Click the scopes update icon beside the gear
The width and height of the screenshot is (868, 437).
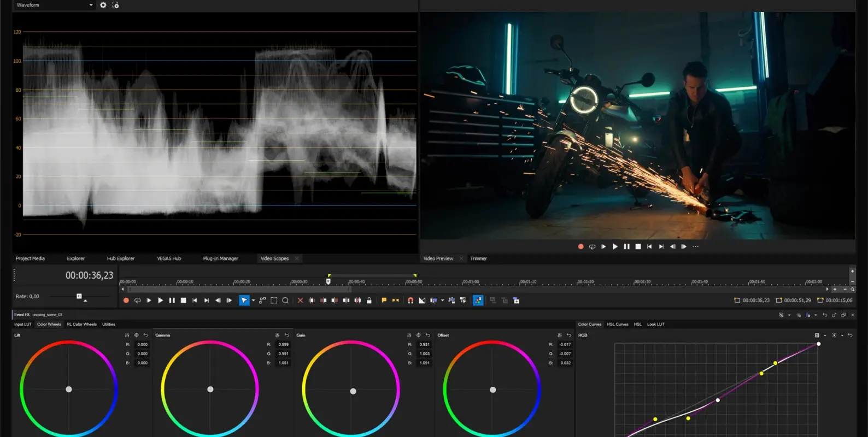pos(115,5)
